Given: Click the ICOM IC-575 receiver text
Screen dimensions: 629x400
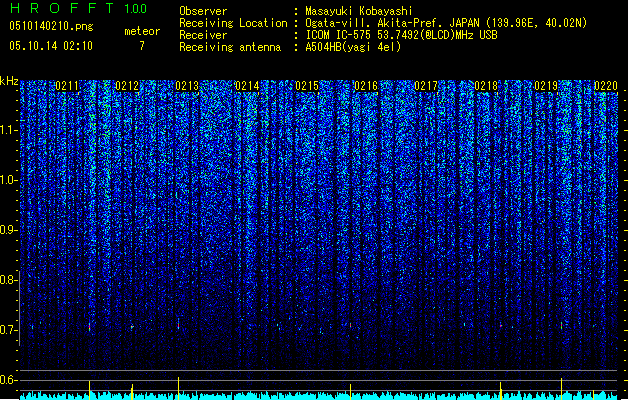Looking at the screenshot, I should 402,35.
